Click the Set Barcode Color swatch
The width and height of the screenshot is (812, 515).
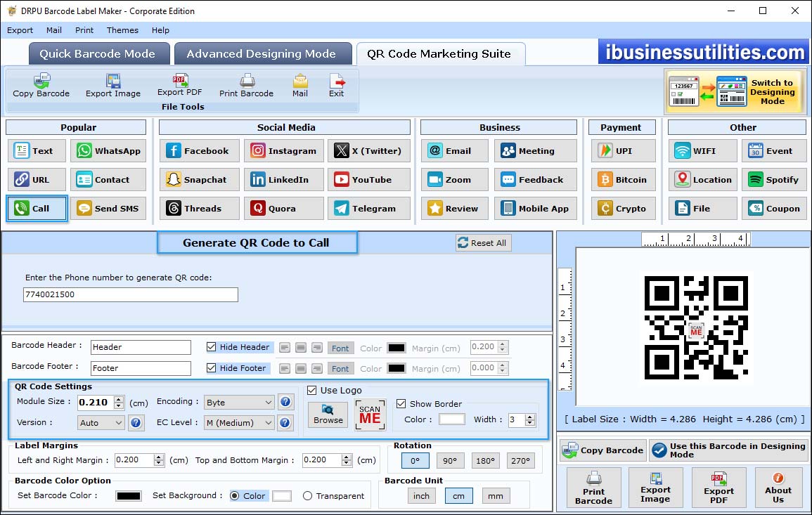tap(129, 496)
